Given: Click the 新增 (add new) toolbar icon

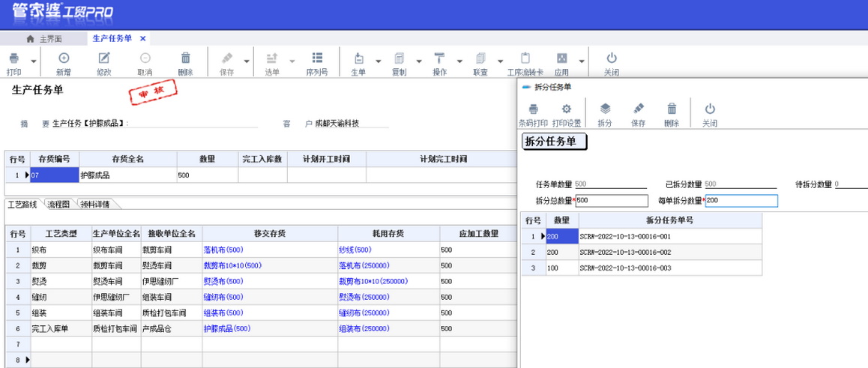Looking at the screenshot, I should click(64, 58).
